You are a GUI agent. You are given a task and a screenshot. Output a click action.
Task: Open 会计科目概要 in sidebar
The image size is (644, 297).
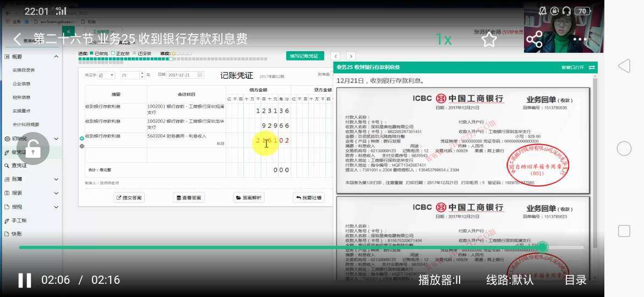click(x=25, y=124)
